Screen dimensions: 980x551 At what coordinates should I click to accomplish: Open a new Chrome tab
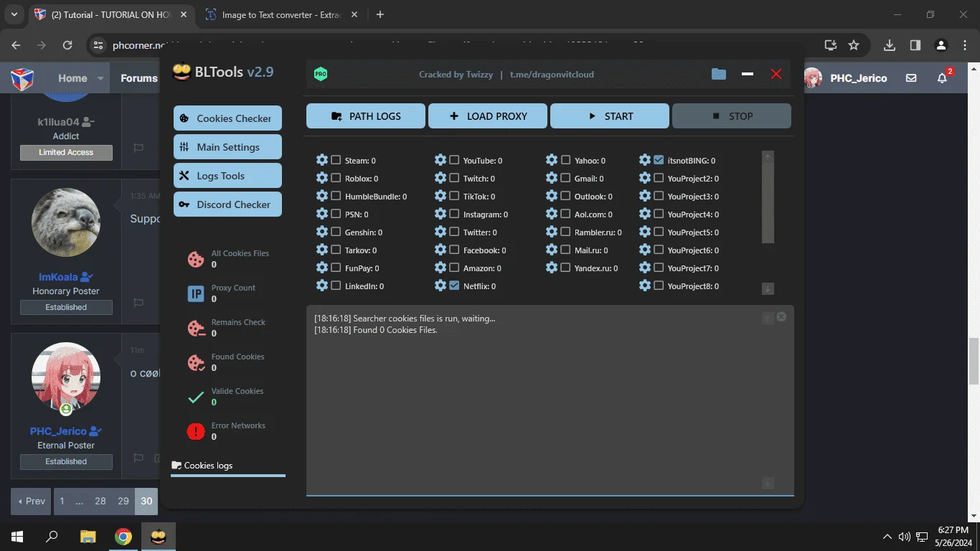click(x=380, y=14)
